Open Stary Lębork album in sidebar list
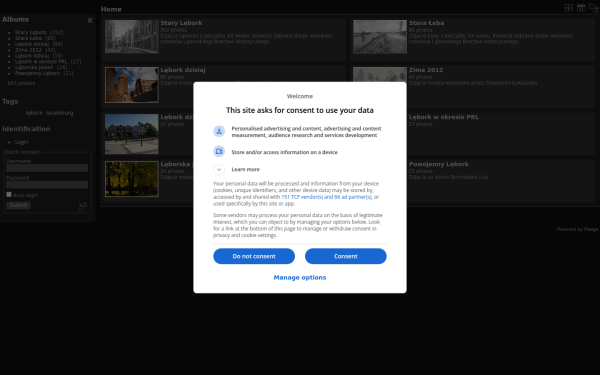 (x=31, y=33)
